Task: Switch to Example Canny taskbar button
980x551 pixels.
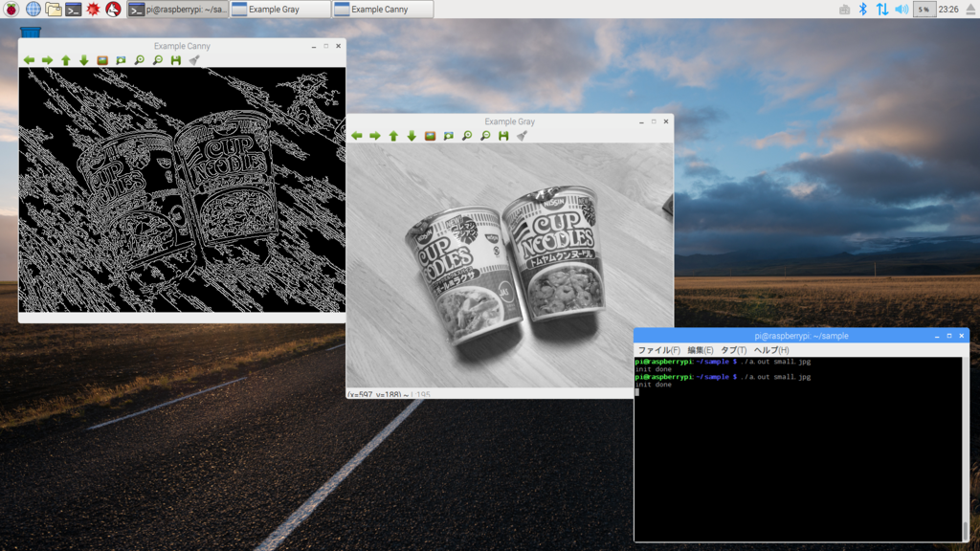Action: (383, 9)
